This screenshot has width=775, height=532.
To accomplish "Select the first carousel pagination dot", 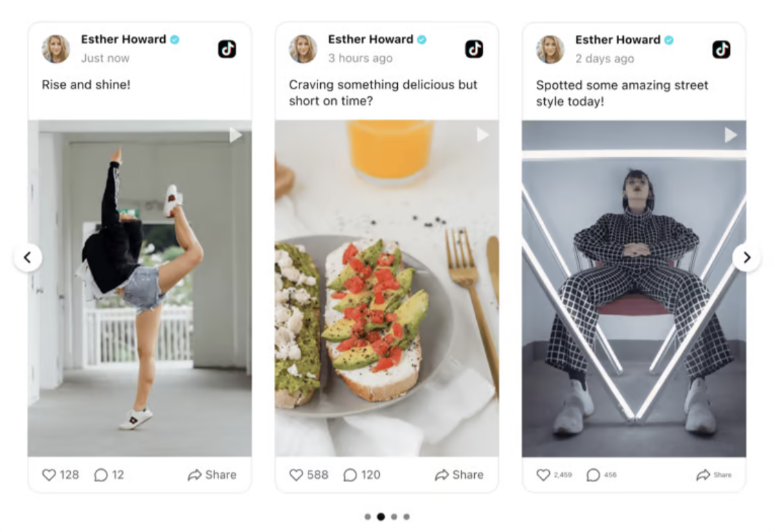I will pyautogui.click(x=367, y=517).
